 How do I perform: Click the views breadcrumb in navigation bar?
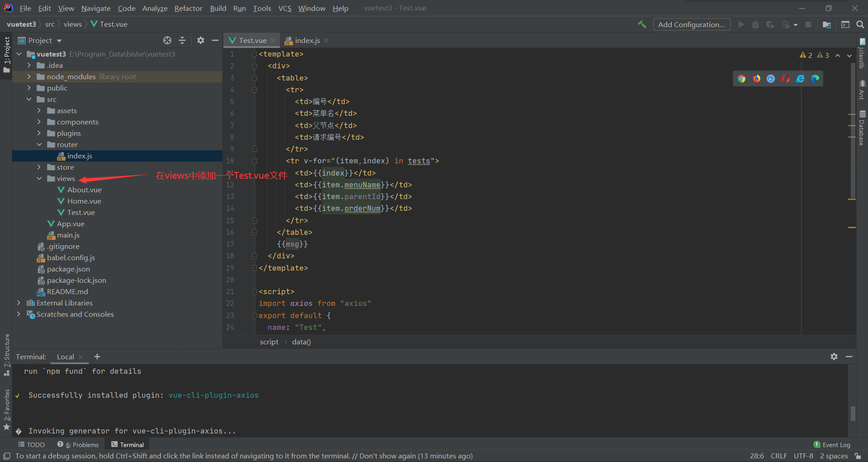click(72, 24)
